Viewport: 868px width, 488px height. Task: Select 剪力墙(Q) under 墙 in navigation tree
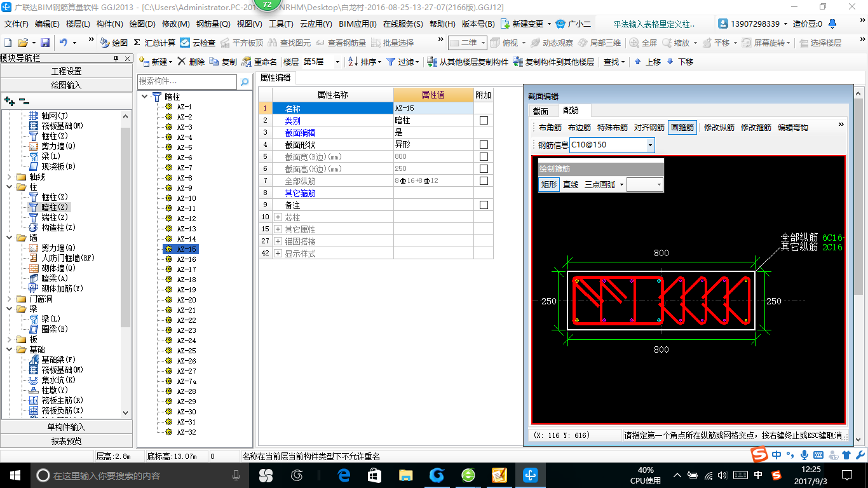point(58,248)
